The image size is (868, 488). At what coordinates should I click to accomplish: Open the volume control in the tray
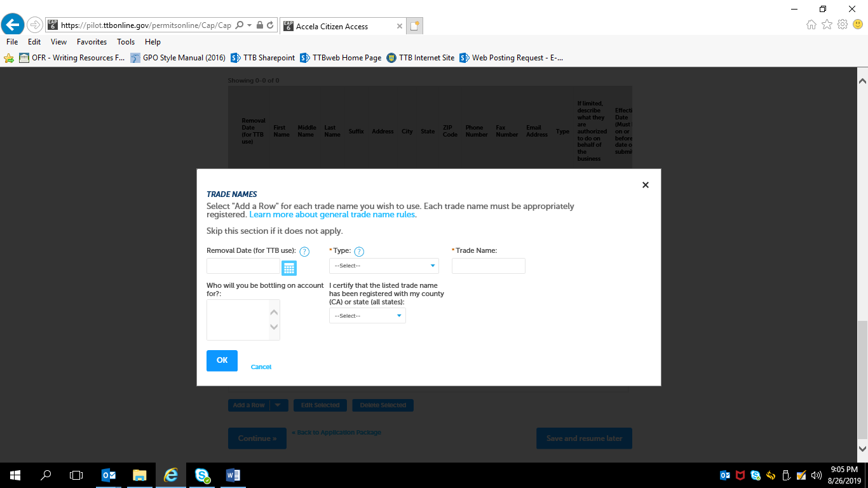[x=817, y=475]
